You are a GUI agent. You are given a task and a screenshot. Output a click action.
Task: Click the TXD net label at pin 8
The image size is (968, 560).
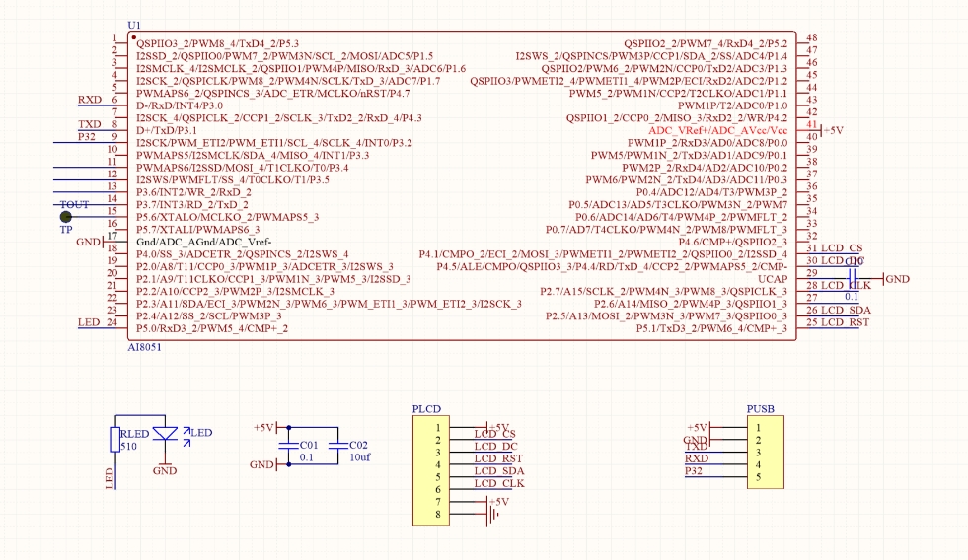click(90, 125)
